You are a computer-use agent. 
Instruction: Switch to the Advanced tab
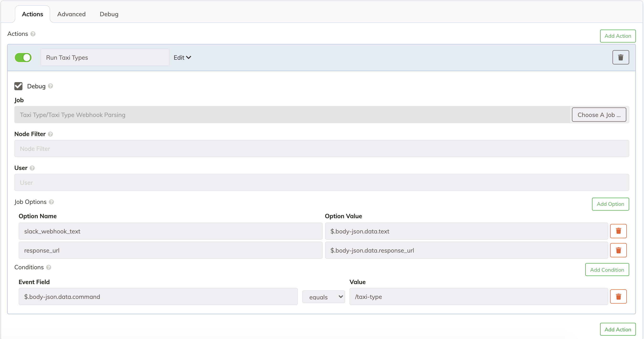coord(71,14)
